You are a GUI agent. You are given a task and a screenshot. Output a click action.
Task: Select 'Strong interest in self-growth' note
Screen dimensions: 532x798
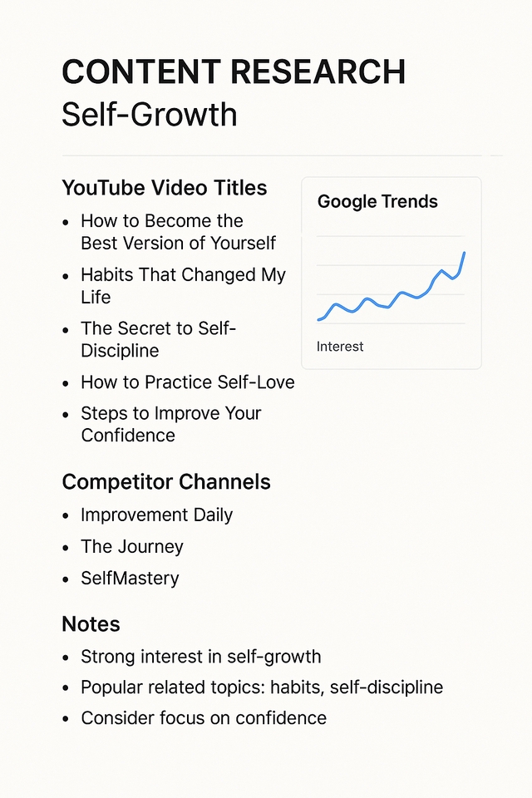[200, 657]
